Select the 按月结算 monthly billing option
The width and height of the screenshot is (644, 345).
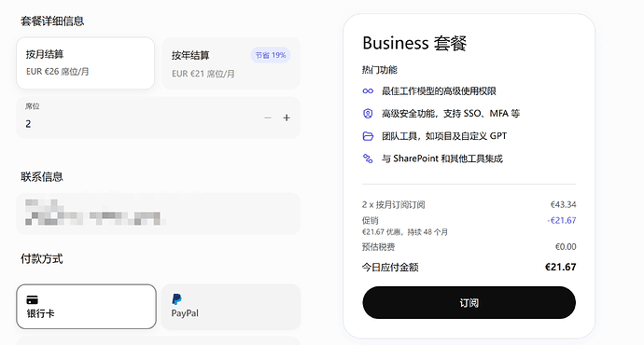(86, 63)
